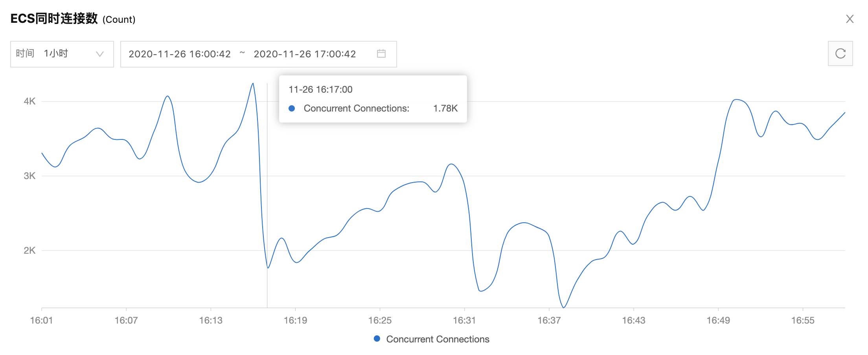Screen dimensions: 868x355
Task: Click the 16:31 x-axis label
Action: click(x=464, y=320)
